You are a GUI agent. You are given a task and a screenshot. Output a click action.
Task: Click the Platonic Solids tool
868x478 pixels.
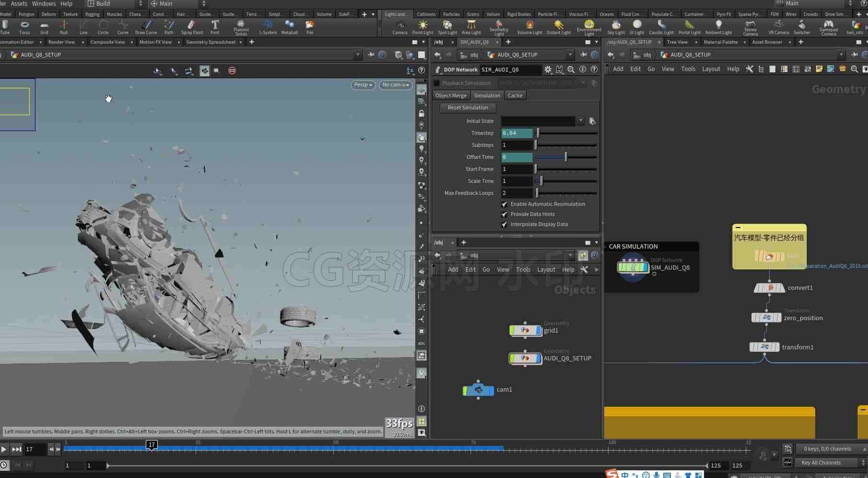pyautogui.click(x=241, y=28)
